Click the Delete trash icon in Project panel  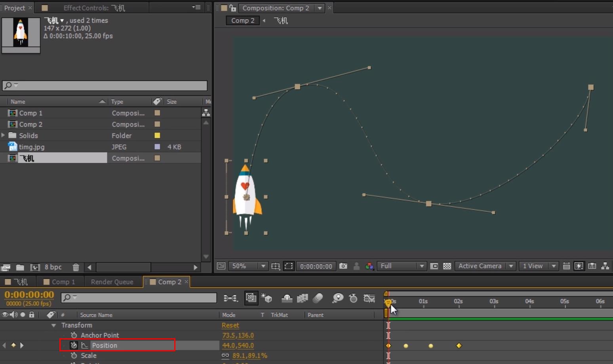76,267
